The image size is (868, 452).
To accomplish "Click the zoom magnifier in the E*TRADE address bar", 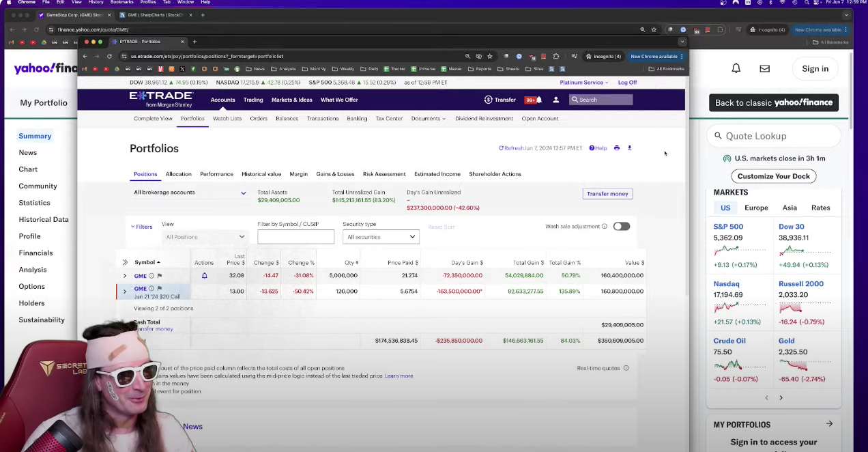I will 467,56.
